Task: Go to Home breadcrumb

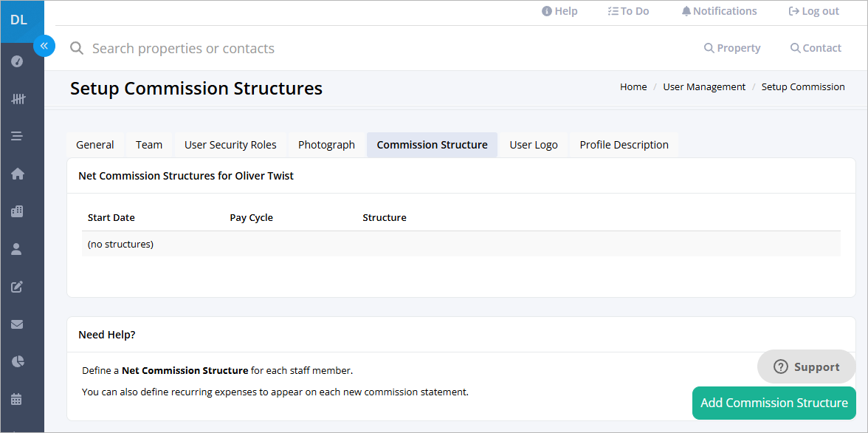Action: tap(633, 86)
